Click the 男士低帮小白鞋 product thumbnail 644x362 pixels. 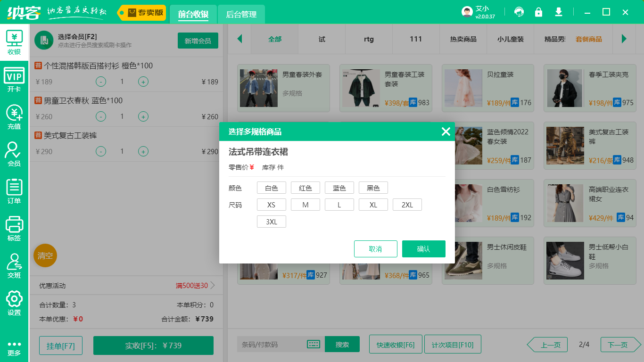coord(564,260)
